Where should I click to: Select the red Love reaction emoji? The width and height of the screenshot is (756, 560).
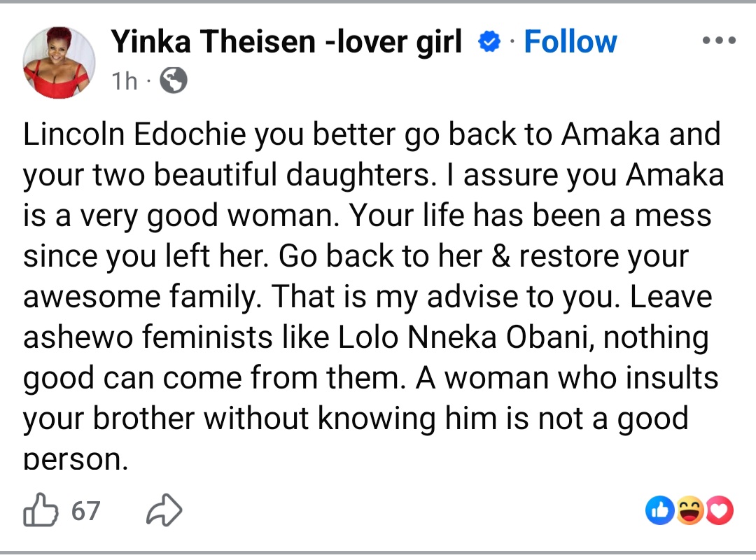tap(720, 510)
